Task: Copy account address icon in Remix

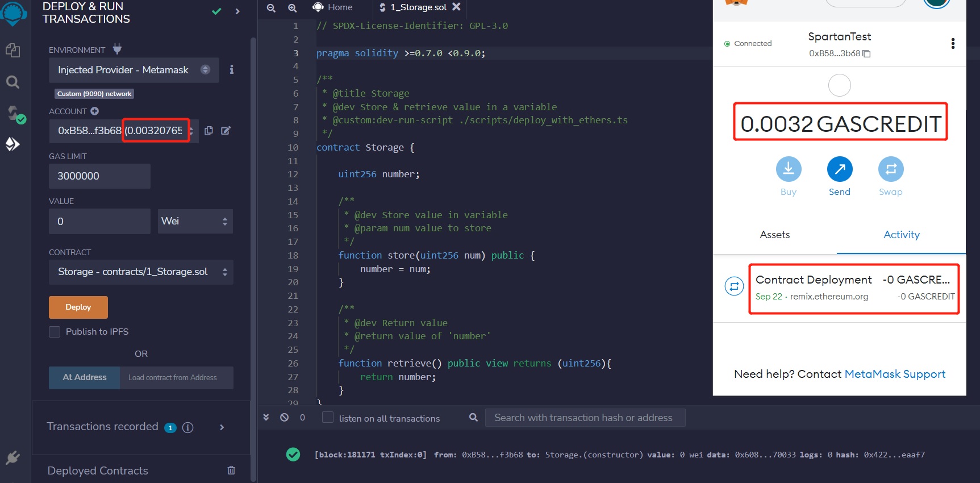Action: [x=208, y=131]
